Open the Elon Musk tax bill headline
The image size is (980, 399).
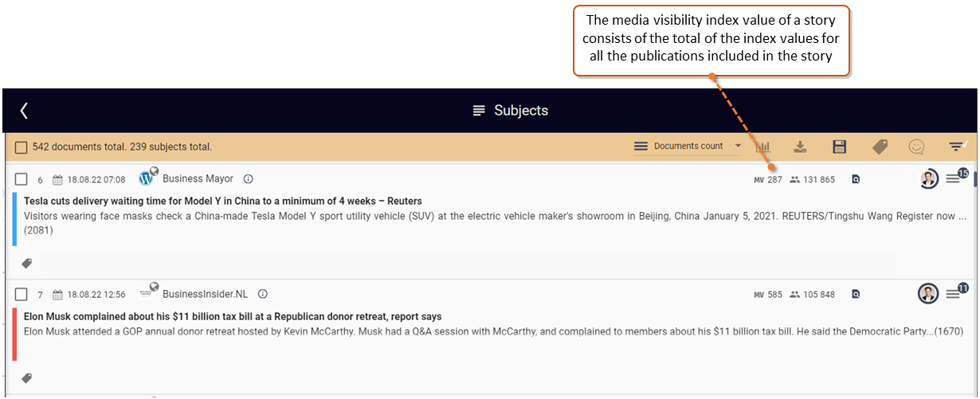(233, 317)
